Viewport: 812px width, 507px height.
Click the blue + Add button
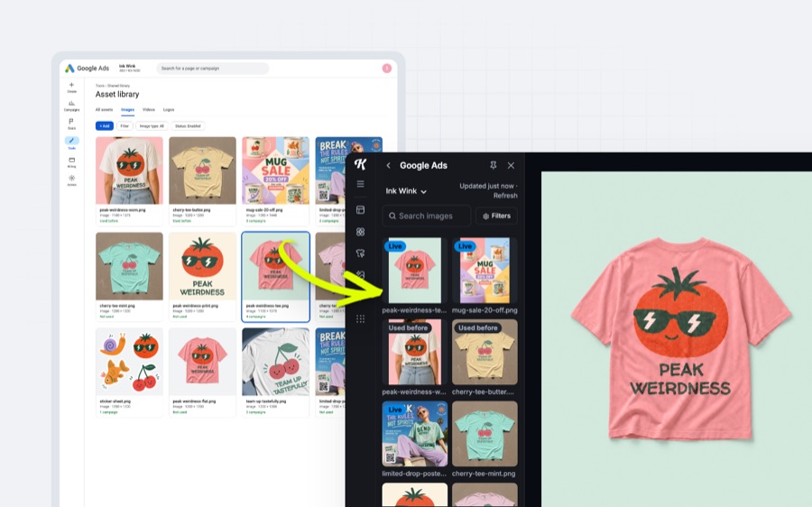[x=104, y=125]
